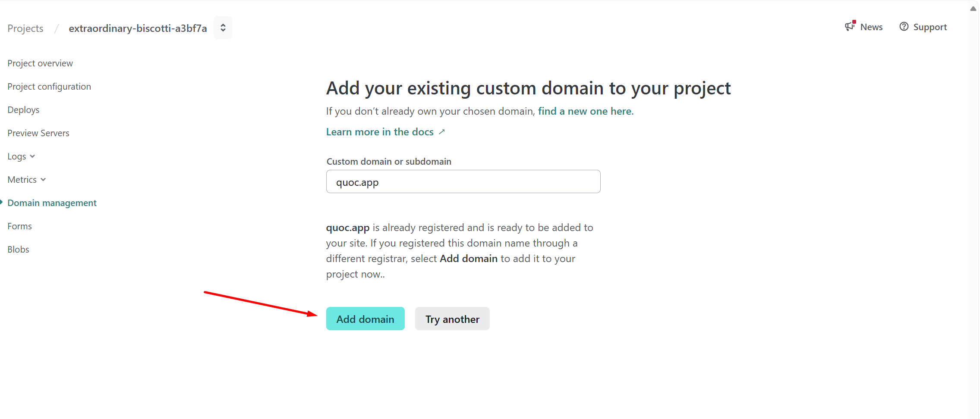Open Project overview in the sidebar
This screenshot has width=980, height=419.
(40, 63)
